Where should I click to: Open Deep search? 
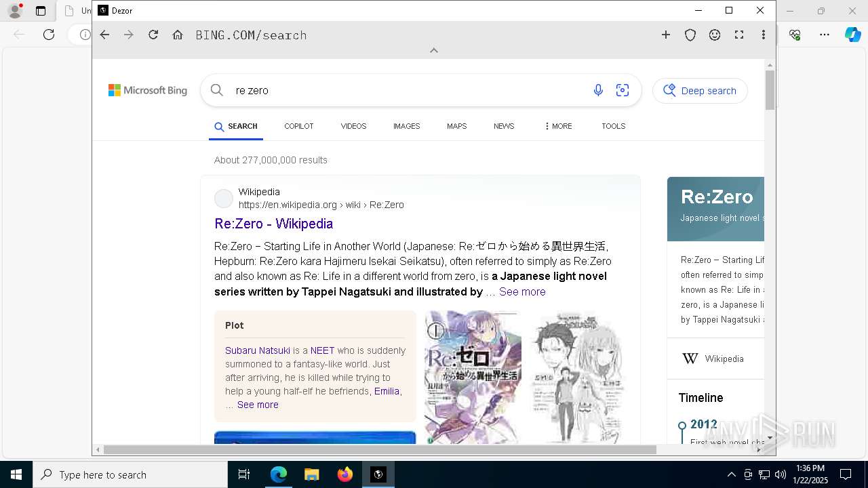point(700,91)
